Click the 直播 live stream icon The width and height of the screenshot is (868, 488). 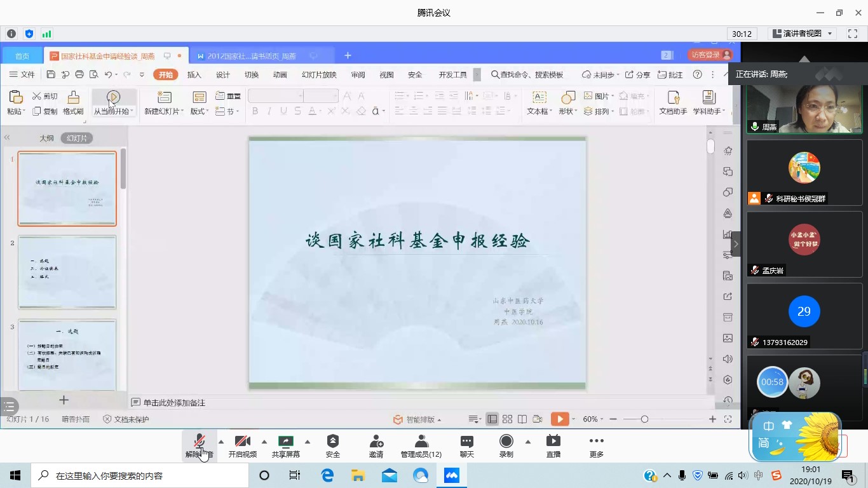[x=553, y=442]
